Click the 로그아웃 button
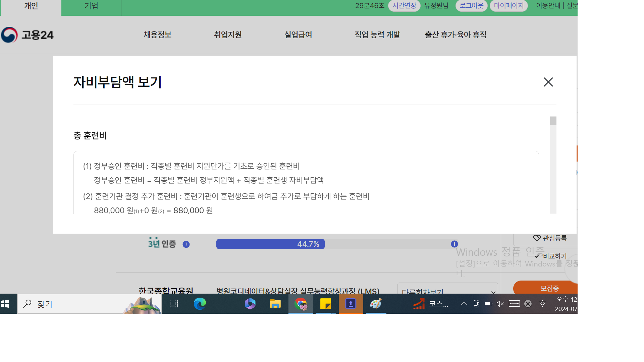The width and height of the screenshot is (644, 362). click(471, 6)
